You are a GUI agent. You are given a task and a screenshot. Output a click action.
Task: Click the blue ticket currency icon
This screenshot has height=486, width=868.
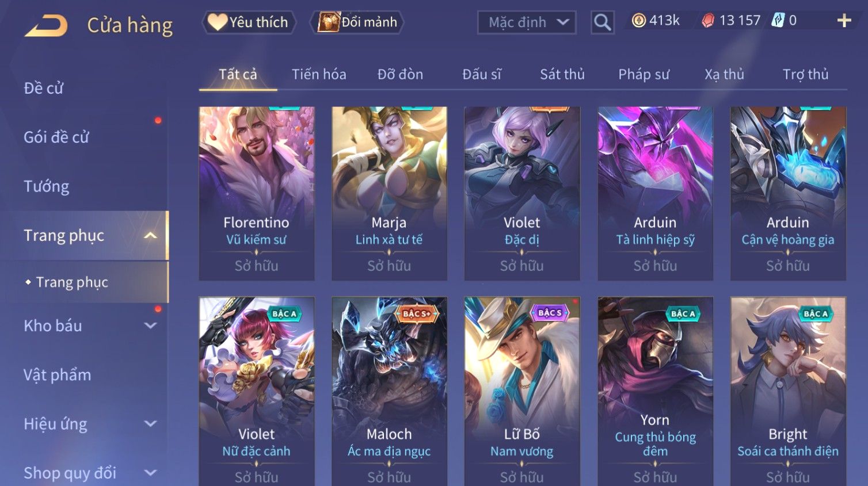[778, 21]
